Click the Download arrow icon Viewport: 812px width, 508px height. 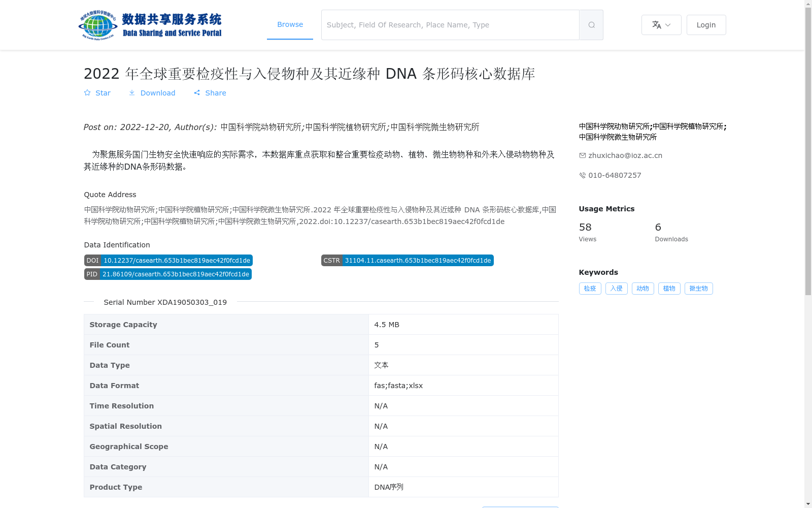(132, 92)
